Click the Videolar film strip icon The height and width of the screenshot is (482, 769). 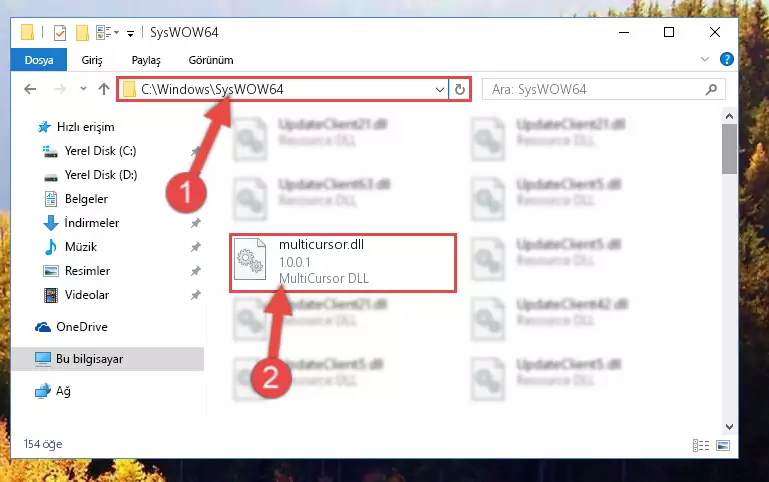pyautogui.click(x=51, y=295)
